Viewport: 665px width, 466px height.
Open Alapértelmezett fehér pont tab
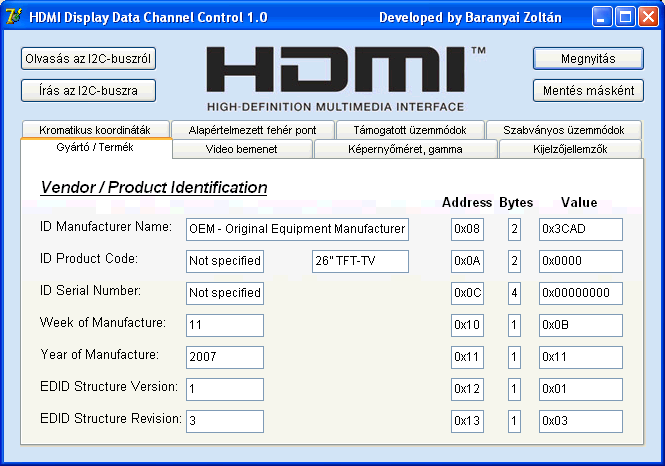[x=253, y=130]
